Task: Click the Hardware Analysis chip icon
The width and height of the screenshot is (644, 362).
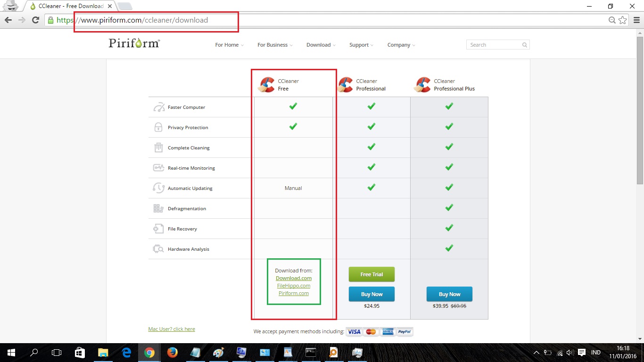Action: 158,249
